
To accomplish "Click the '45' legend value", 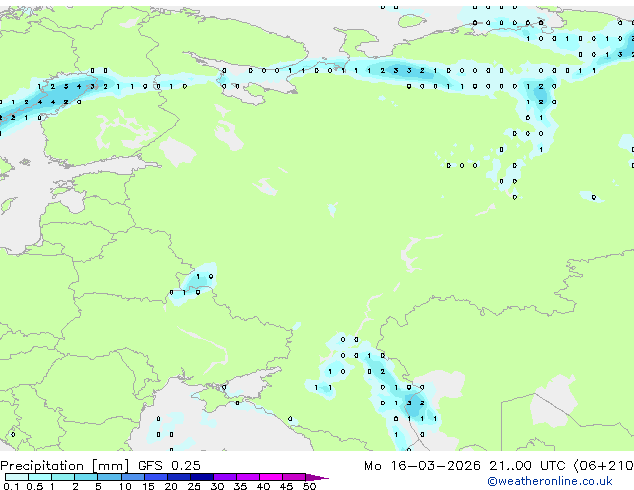I will pyautogui.click(x=286, y=486).
